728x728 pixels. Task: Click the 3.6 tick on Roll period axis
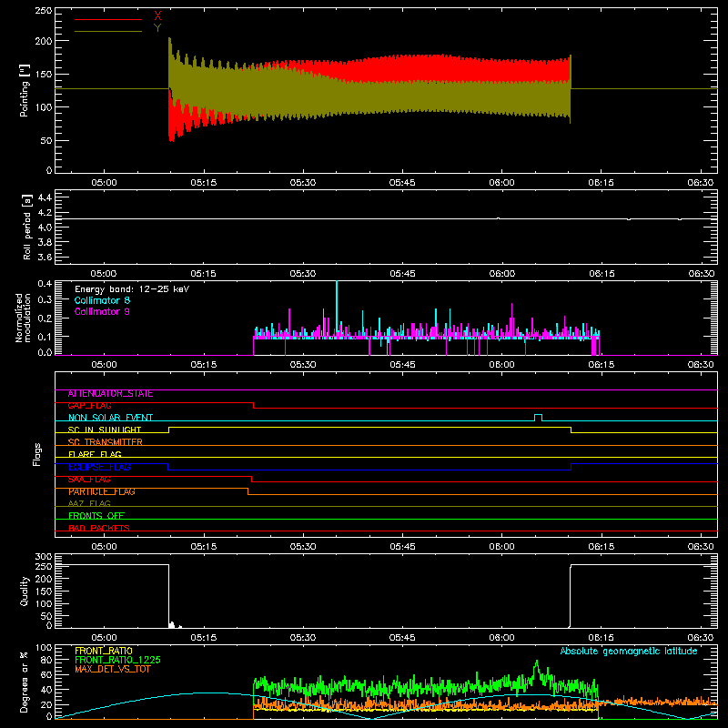(x=45, y=257)
